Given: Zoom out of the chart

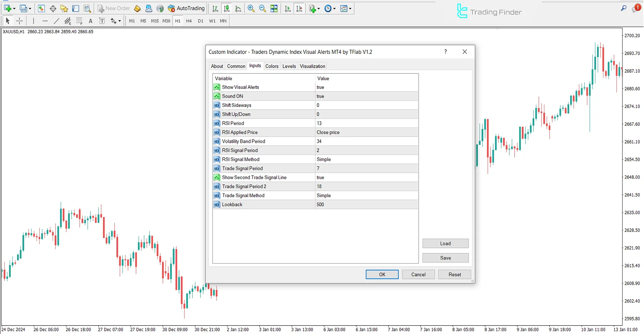Looking at the screenshot, I should tap(262, 8).
